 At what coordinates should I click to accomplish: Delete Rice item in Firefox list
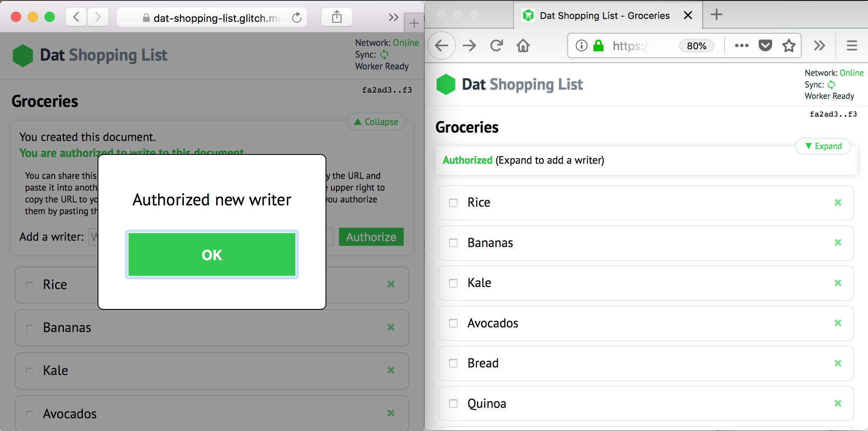click(x=838, y=202)
